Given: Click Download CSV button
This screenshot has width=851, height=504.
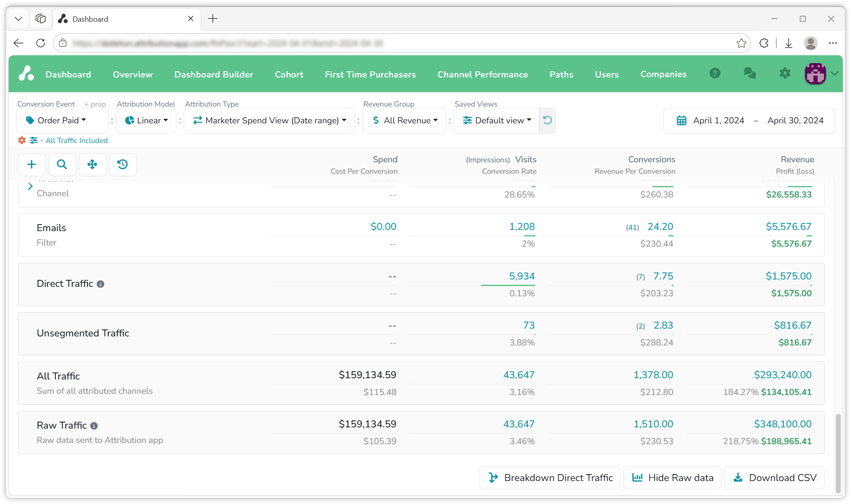Looking at the screenshot, I should click(774, 478).
